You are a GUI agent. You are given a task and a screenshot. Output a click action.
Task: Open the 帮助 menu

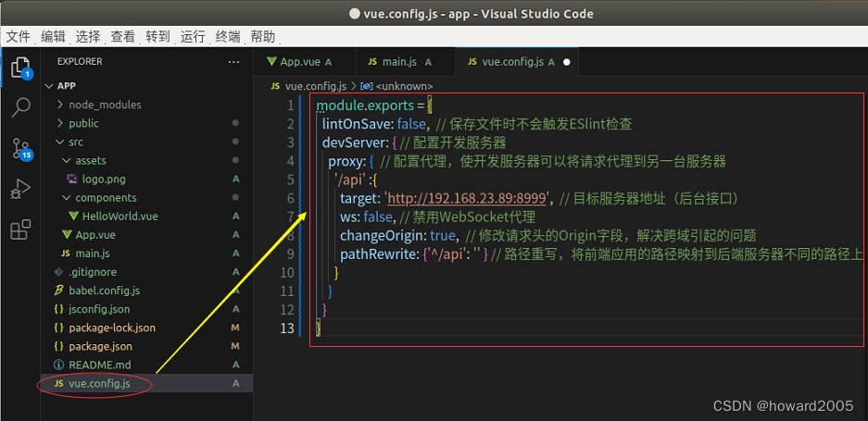[262, 37]
